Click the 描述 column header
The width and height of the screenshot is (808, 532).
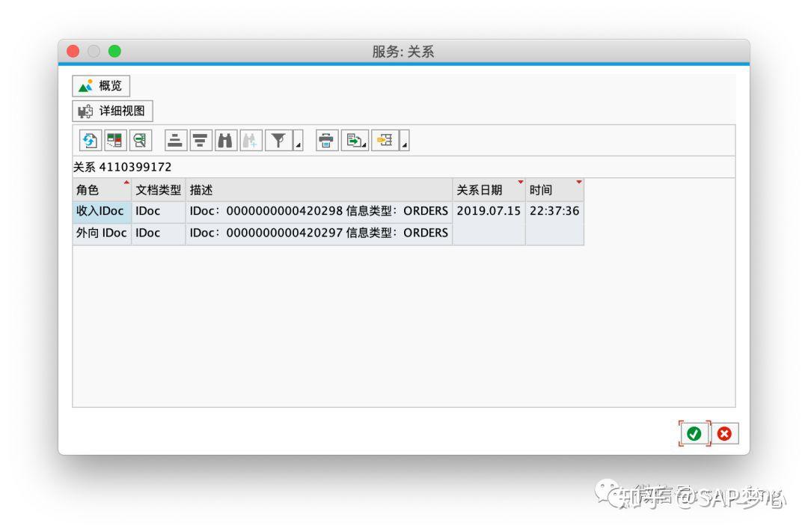point(319,190)
